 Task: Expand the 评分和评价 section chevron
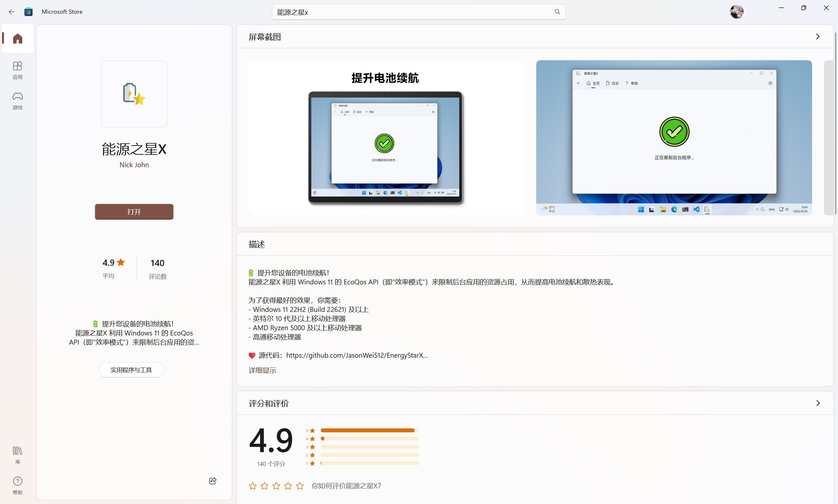click(818, 403)
